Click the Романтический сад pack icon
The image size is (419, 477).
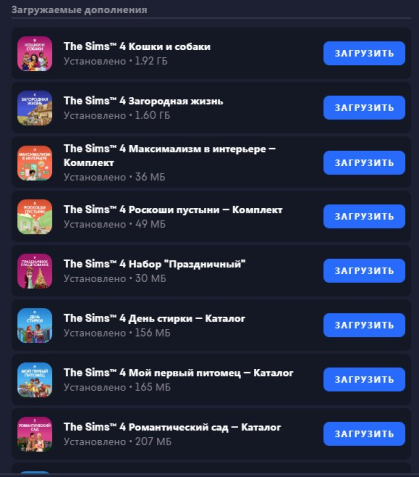[35, 434]
